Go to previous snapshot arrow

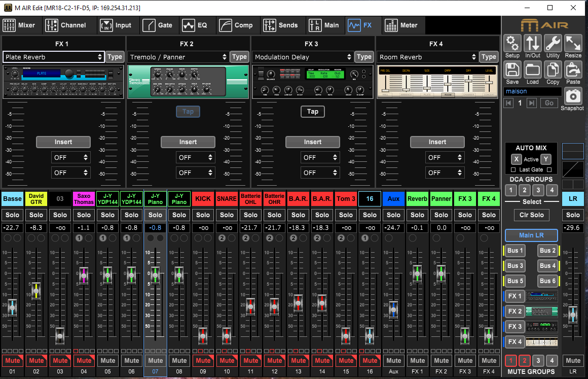point(508,103)
